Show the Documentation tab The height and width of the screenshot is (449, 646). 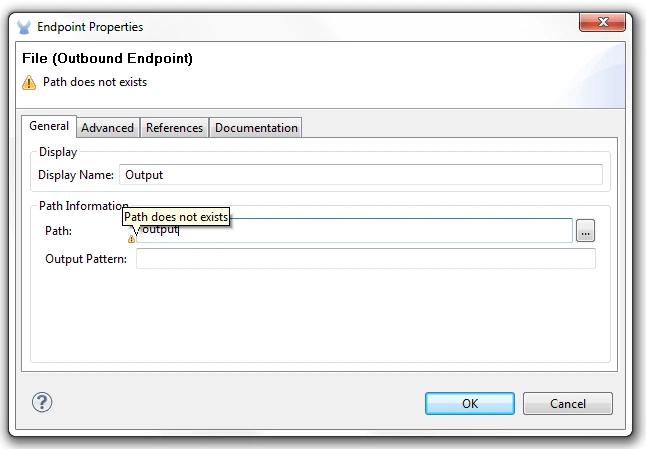(256, 128)
